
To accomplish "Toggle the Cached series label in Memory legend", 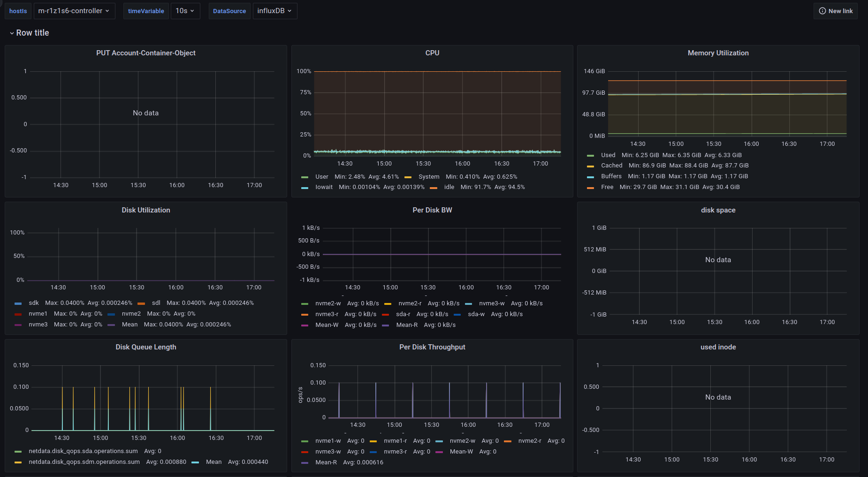I will point(611,166).
